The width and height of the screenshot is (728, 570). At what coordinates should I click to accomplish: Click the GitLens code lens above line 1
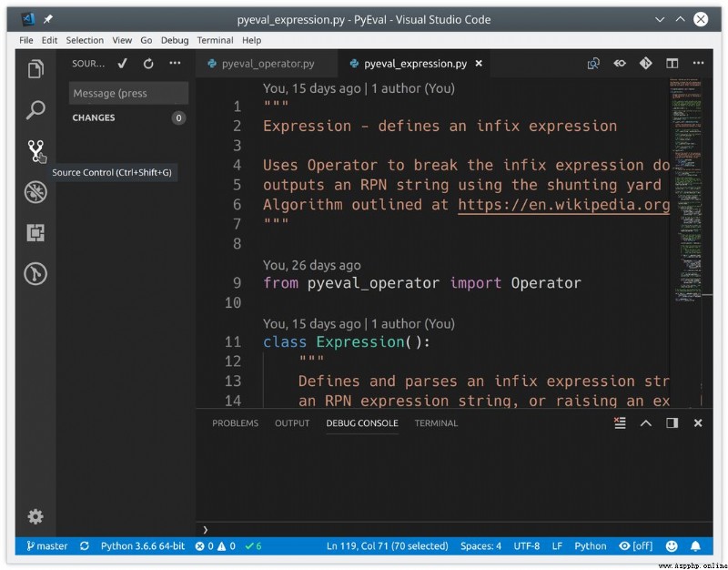[x=359, y=88]
